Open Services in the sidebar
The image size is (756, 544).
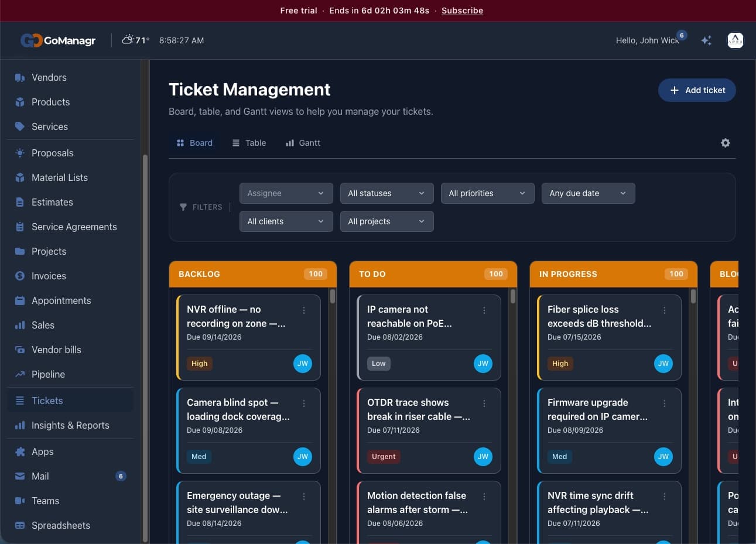point(70,126)
